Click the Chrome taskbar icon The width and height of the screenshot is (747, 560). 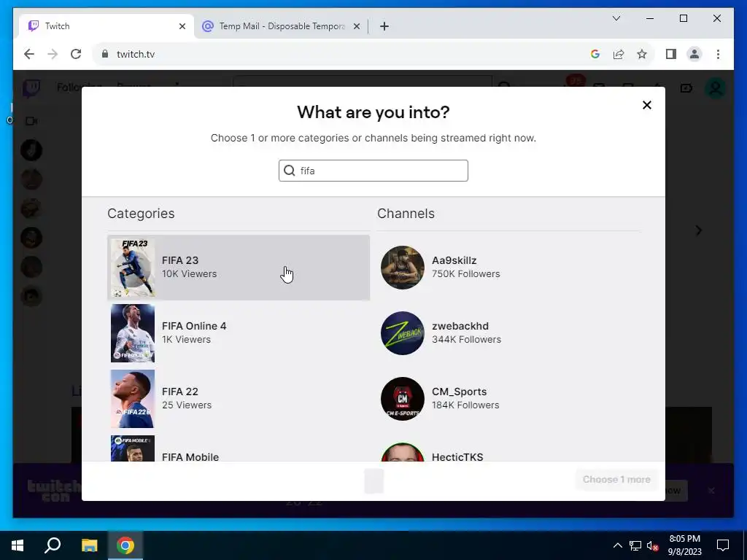click(x=125, y=545)
